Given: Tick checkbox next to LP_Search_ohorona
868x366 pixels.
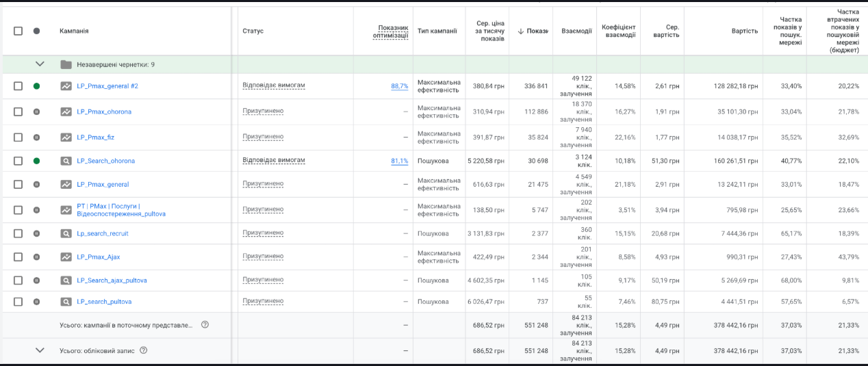Looking at the screenshot, I should coord(18,161).
